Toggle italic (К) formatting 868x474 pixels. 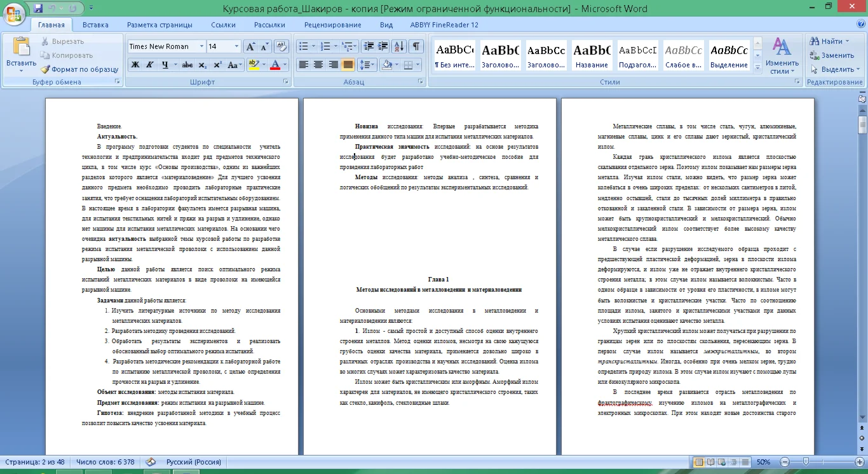(150, 65)
